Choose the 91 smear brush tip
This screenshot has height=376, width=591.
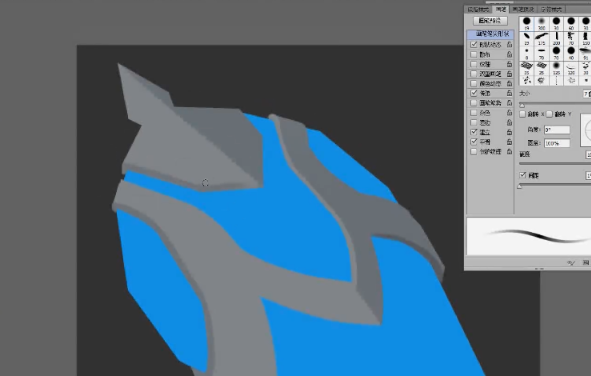pos(585,53)
